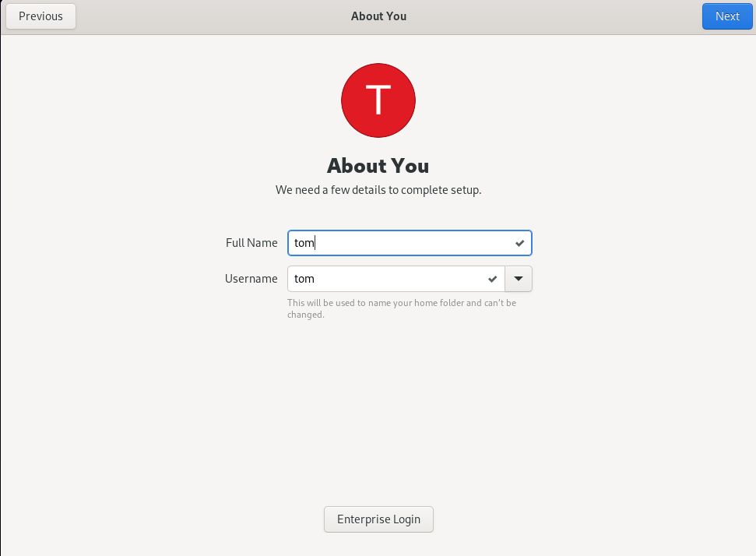Click the 'We need a few details' subtitle
This screenshot has width=756, height=556.
tap(378, 190)
